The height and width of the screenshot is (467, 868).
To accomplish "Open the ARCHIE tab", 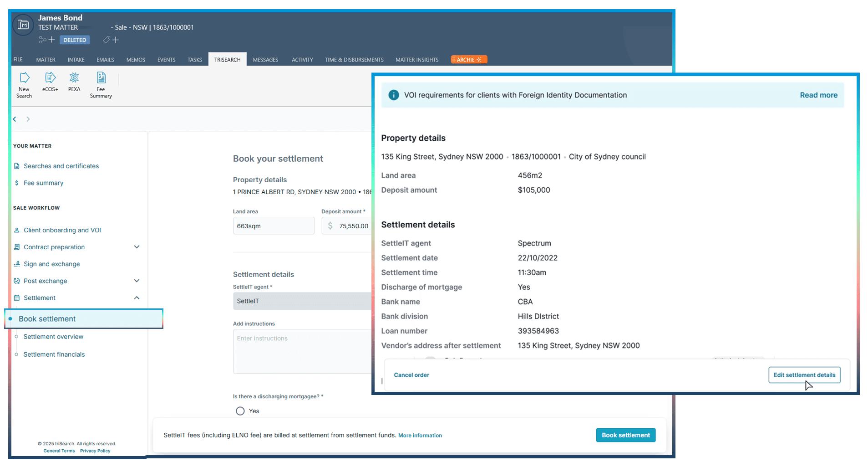I will [469, 60].
